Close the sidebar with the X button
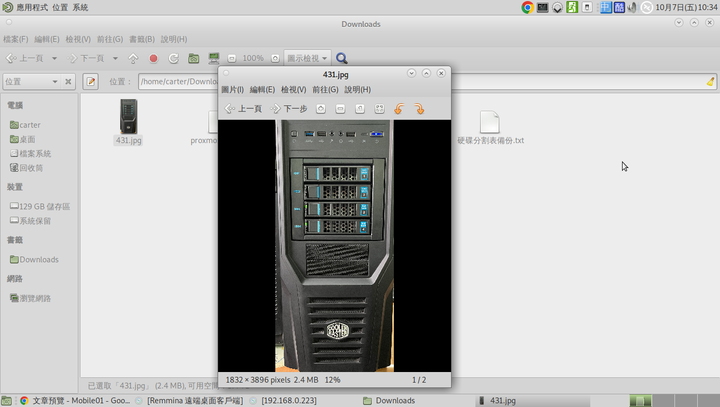 (x=68, y=82)
